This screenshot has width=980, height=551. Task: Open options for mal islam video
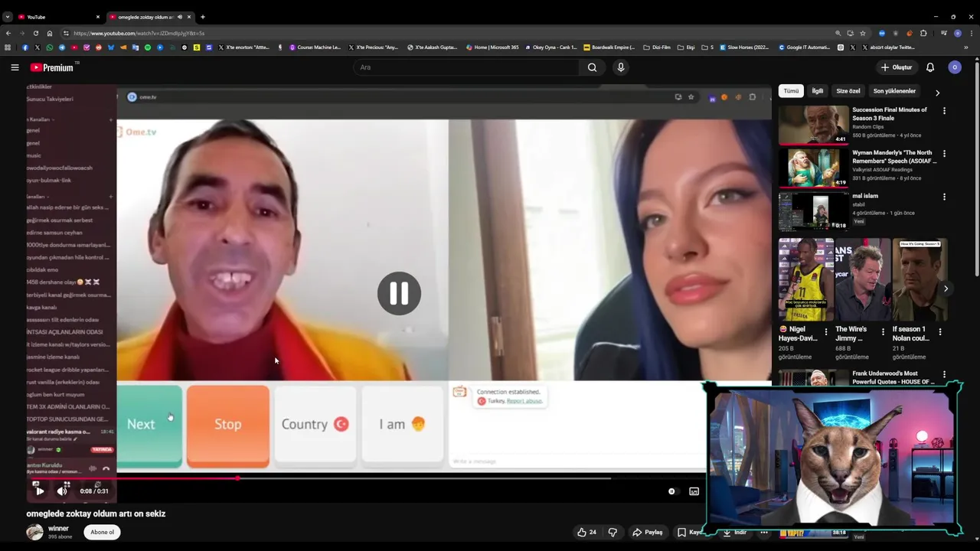click(944, 197)
